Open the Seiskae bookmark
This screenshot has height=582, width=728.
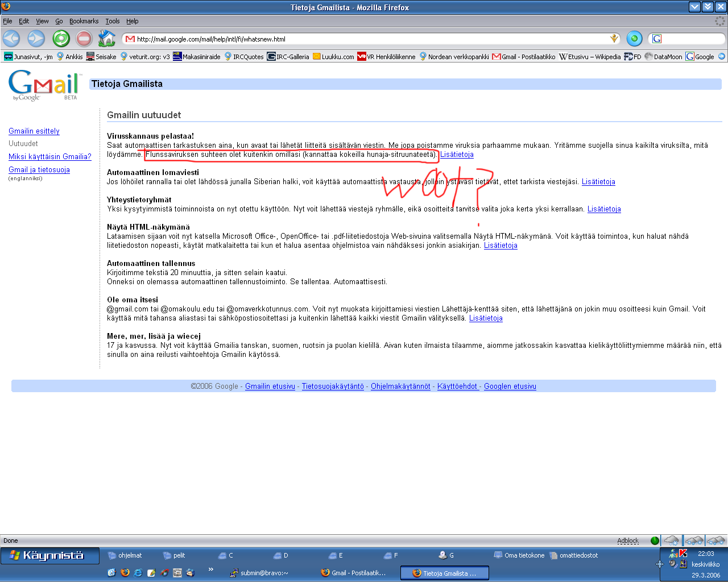tap(101, 56)
